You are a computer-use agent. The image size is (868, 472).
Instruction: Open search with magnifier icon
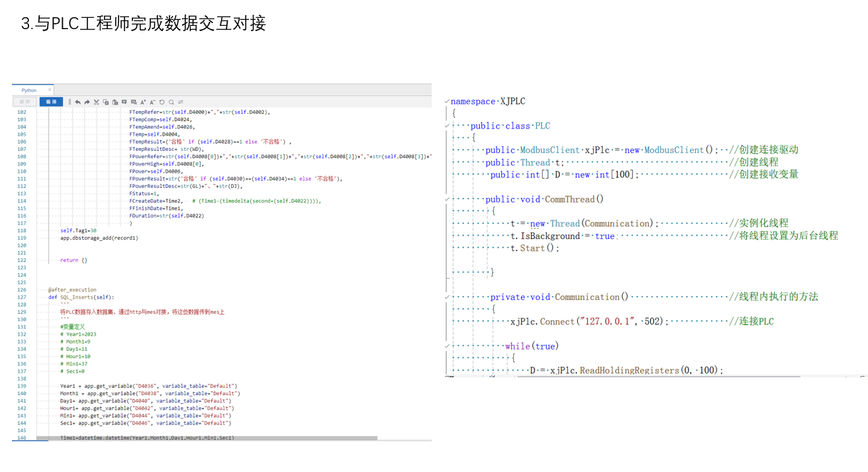(x=171, y=102)
